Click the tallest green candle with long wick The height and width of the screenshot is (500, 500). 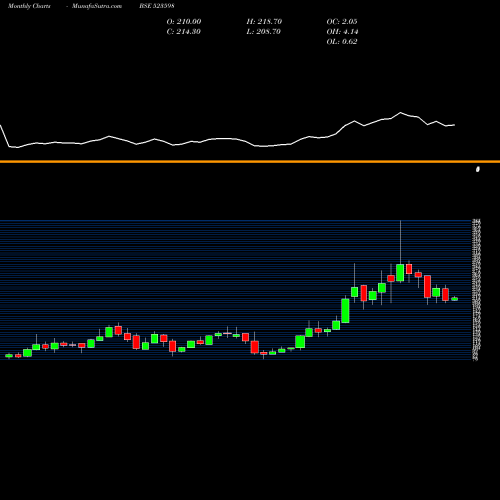(400, 273)
